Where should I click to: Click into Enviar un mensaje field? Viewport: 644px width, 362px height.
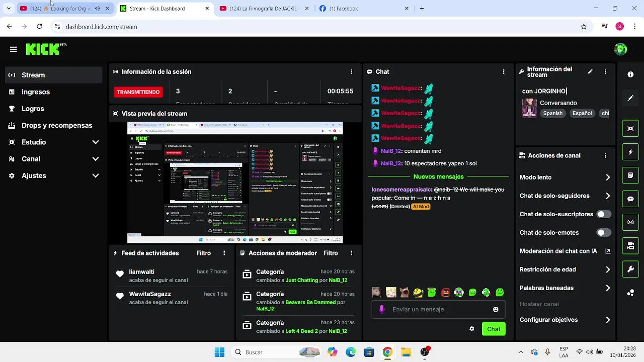click(438, 309)
